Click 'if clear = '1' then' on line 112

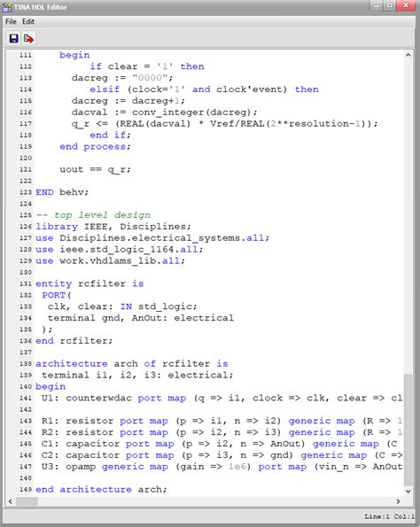pos(147,66)
